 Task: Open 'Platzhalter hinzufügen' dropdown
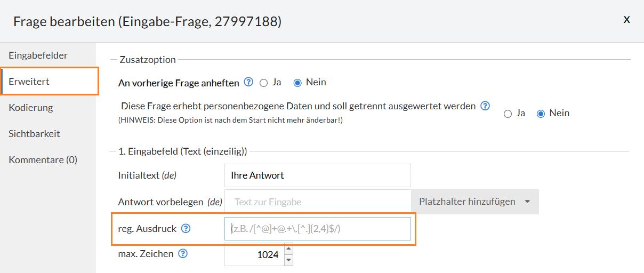(x=474, y=202)
